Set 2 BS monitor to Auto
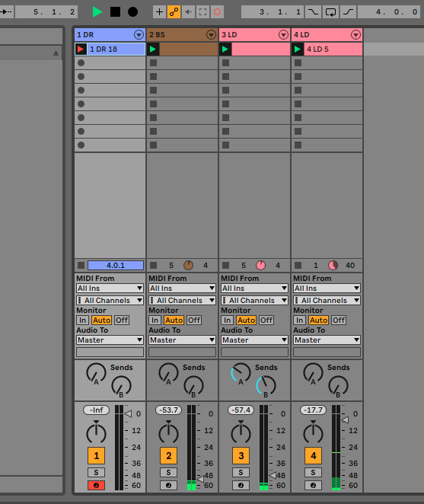424x504 pixels. pyautogui.click(x=174, y=321)
